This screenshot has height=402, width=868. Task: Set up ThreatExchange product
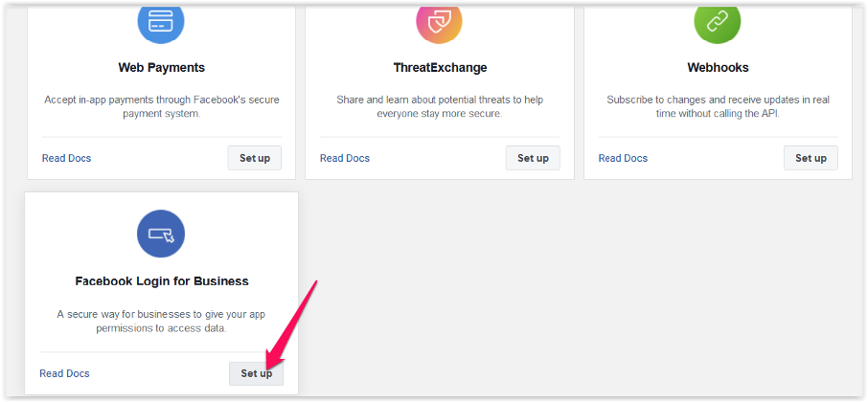(533, 158)
